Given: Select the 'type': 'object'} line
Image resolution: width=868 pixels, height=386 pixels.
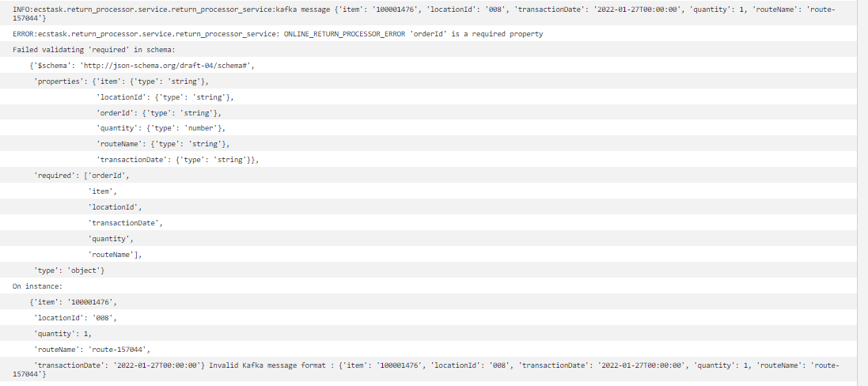Looking at the screenshot, I should [429, 271].
